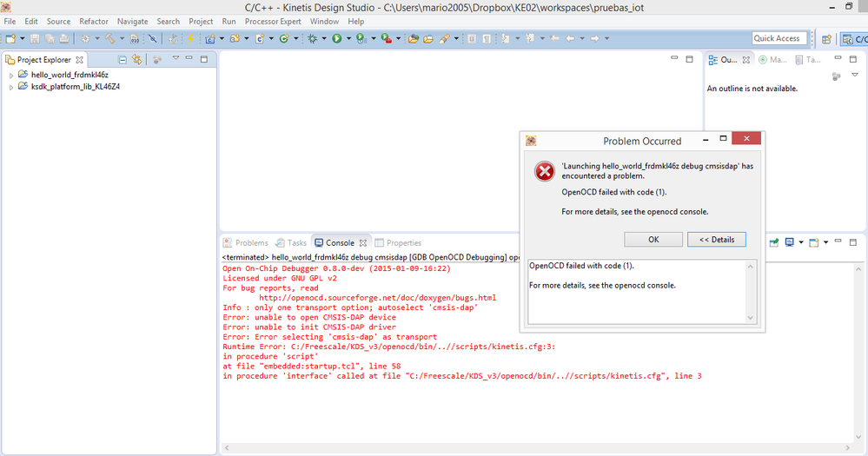The image size is (868, 456).
Task: Click the Quick Access search field
Action: click(x=779, y=38)
